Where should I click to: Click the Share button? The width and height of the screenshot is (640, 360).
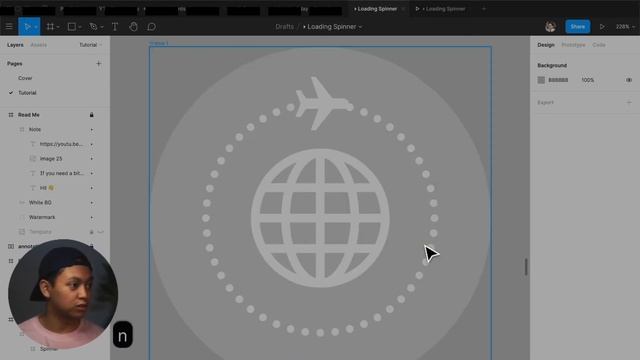tap(578, 27)
